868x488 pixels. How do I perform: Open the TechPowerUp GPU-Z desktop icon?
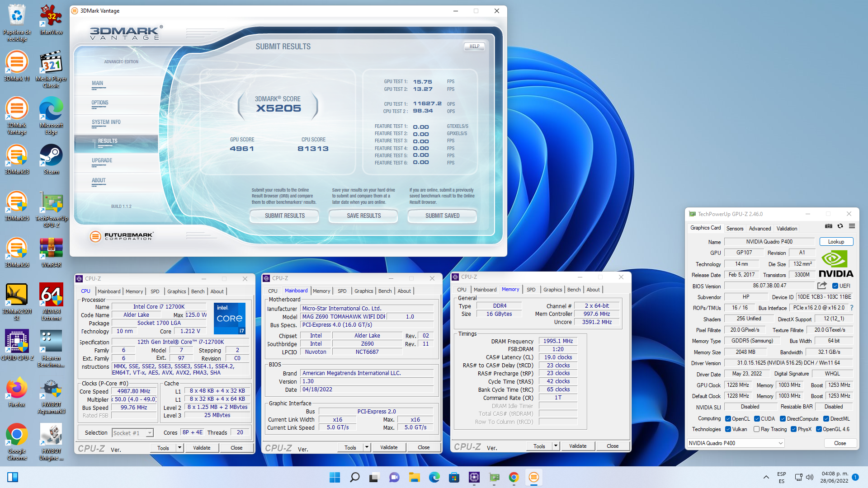[x=51, y=209]
